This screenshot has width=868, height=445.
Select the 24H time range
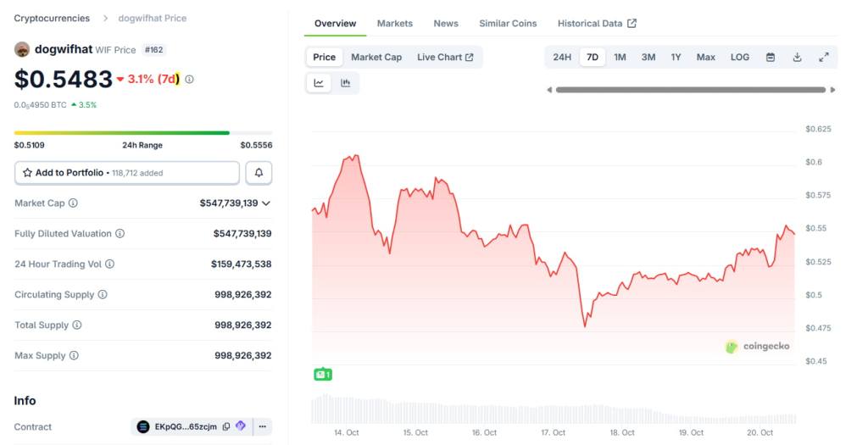[x=562, y=58]
